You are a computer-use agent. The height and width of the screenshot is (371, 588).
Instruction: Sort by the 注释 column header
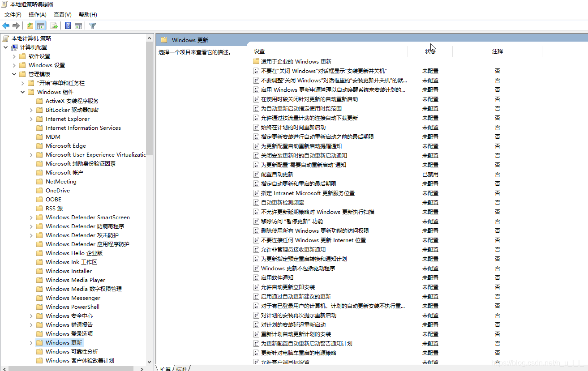pyautogui.click(x=497, y=51)
